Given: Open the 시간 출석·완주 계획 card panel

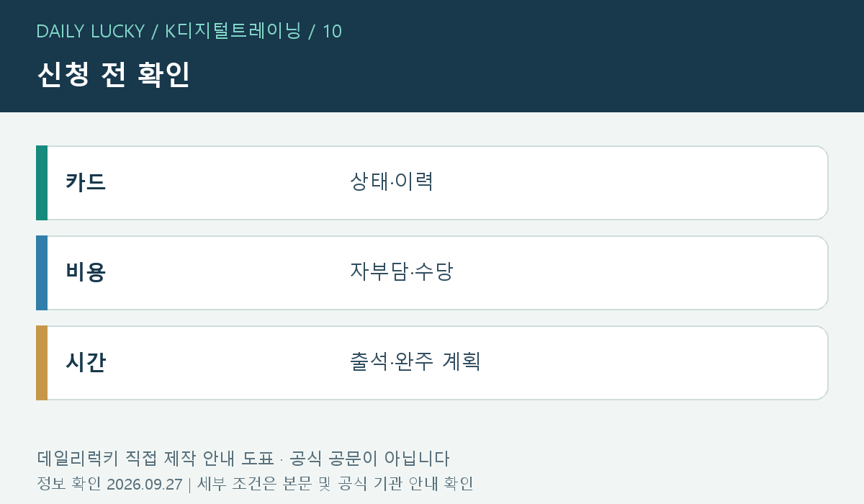Looking at the screenshot, I should [x=432, y=363].
